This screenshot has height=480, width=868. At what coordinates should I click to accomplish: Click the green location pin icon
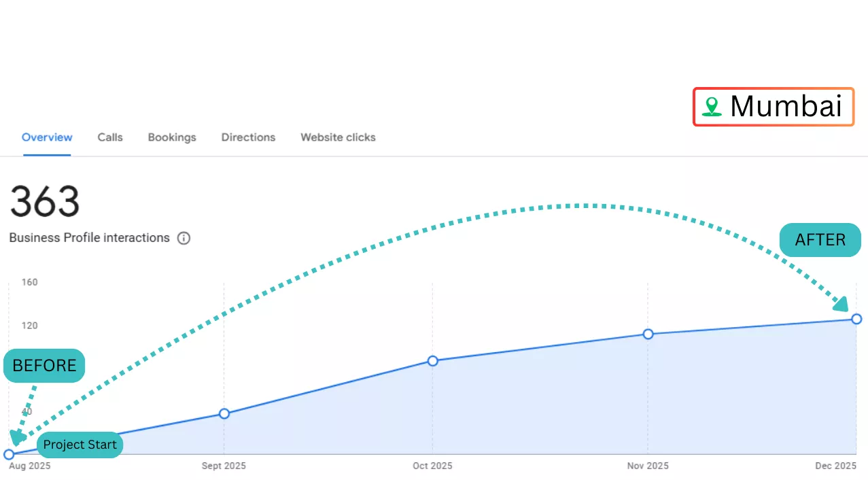(x=712, y=107)
